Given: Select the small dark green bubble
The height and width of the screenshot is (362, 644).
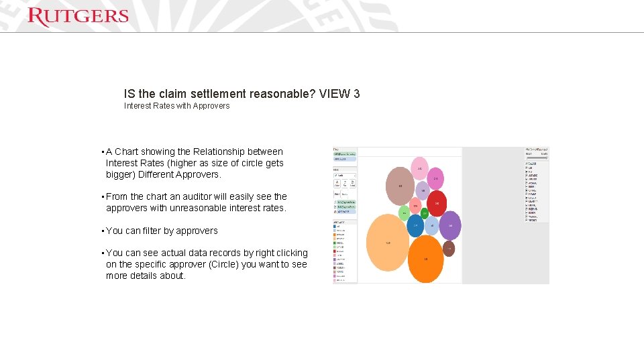Looking at the screenshot, I should click(x=425, y=213).
